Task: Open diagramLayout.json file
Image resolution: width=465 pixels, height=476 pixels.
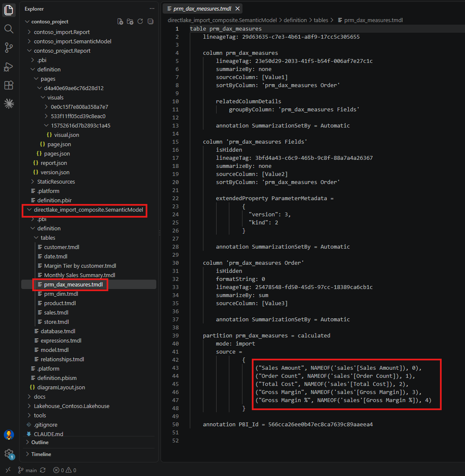Action: (61, 387)
